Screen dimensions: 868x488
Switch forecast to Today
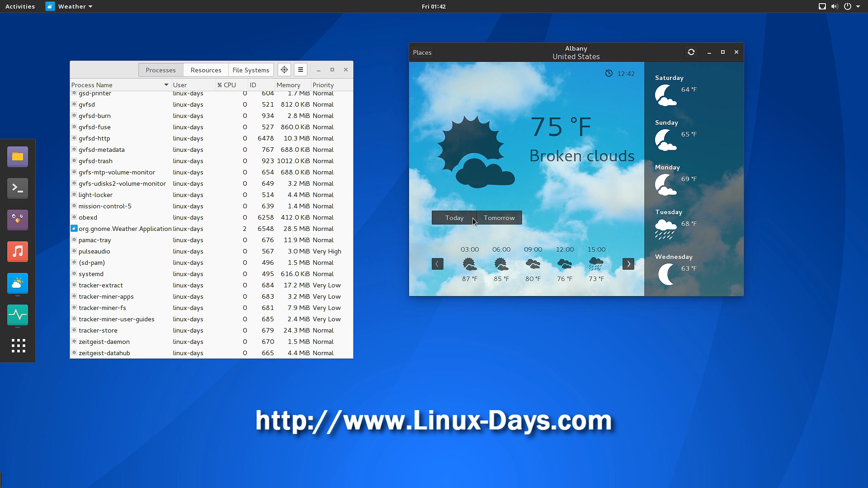pos(454,218)
